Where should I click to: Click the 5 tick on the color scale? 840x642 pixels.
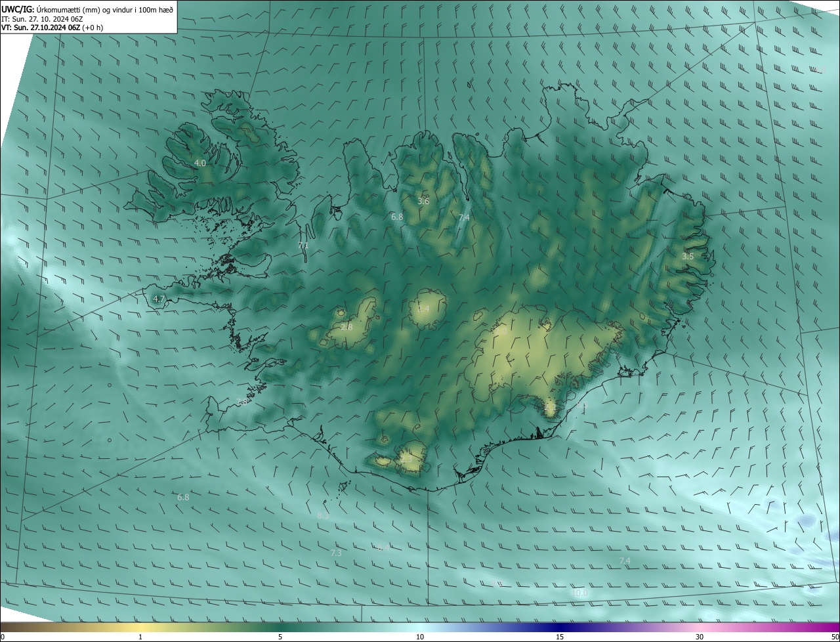(280, 637)
